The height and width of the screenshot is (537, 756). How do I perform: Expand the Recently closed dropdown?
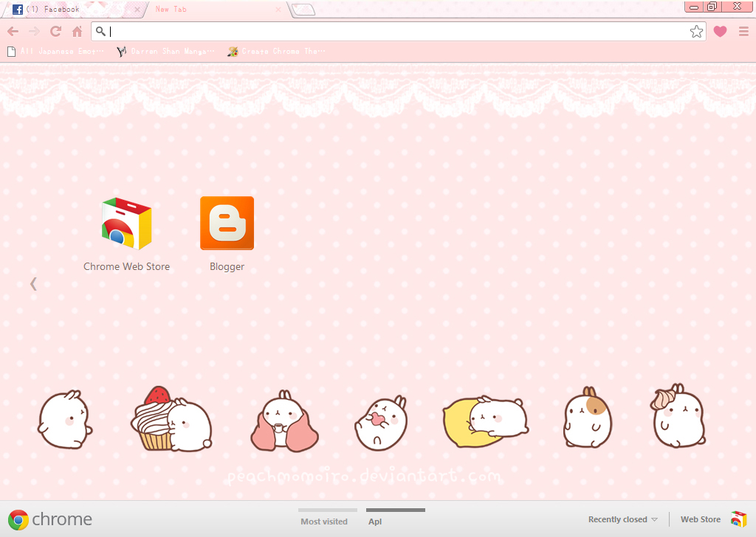tap(622, 519)
